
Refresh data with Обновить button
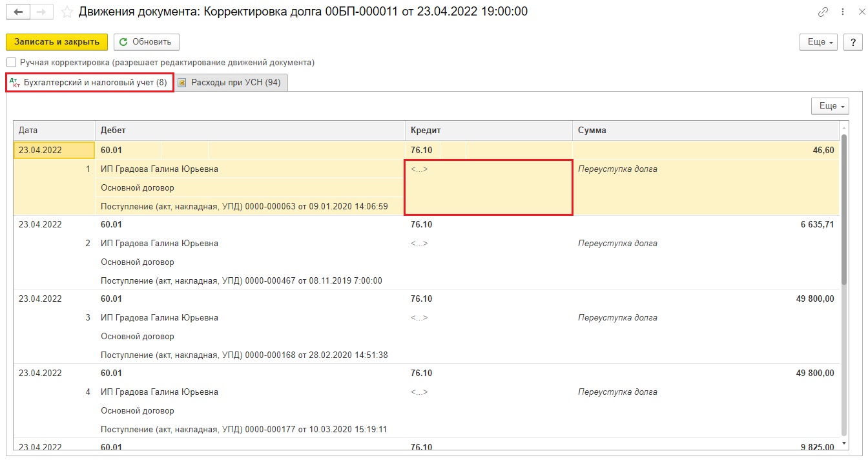(x=147, y=41)
